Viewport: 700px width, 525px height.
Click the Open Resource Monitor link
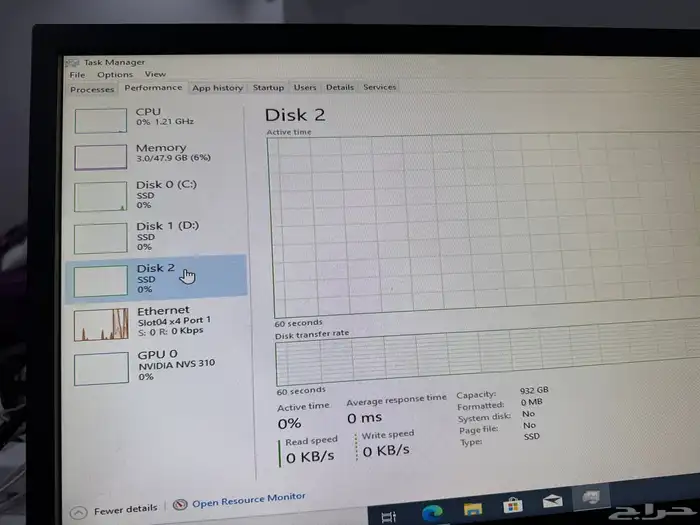[x=248, y=499]
